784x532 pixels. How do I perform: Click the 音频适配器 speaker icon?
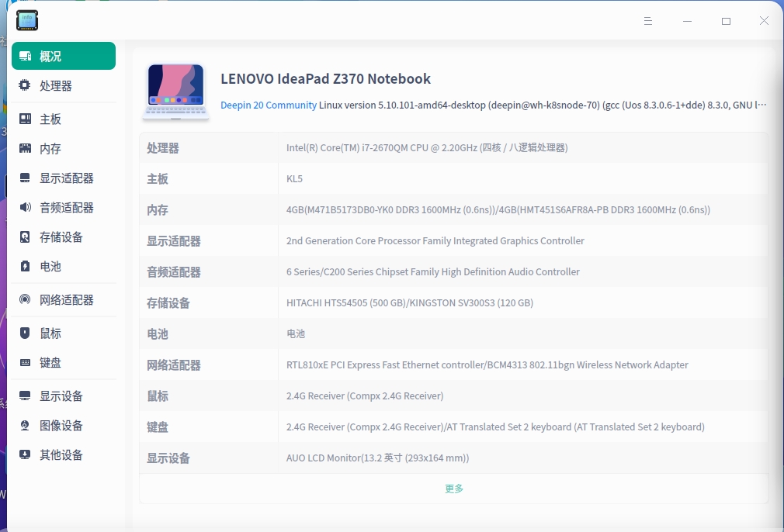coord(25,207)
